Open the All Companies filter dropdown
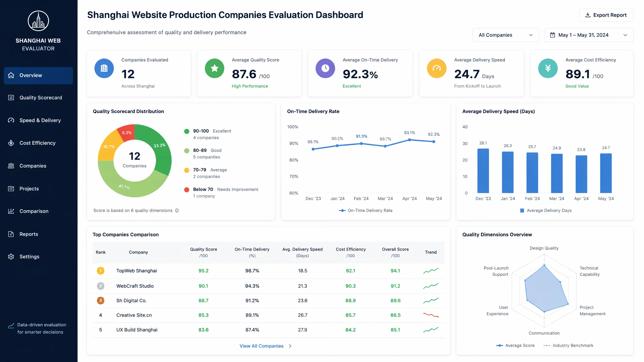644x362 pixels. (505, 35)
